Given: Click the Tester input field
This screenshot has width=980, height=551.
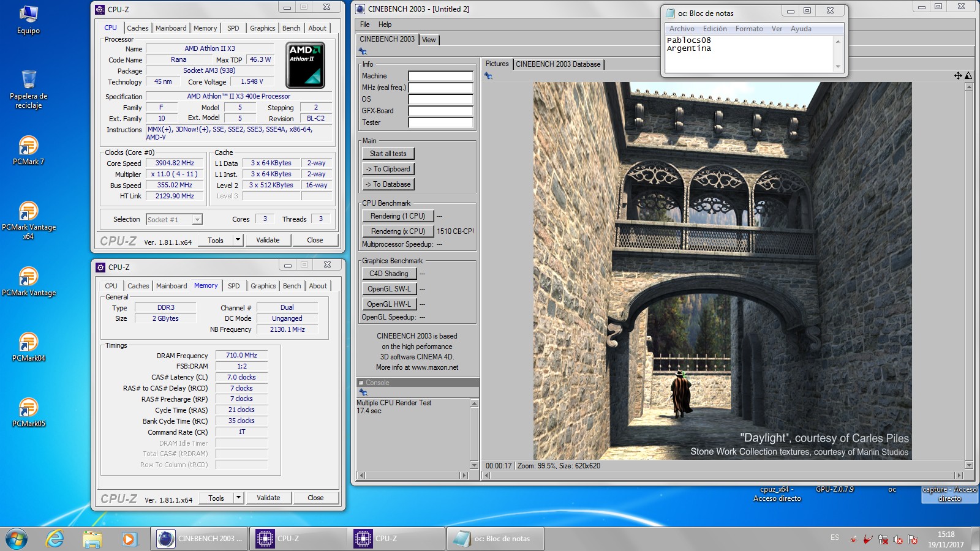Looking at the screenshot, I should 441,123.
